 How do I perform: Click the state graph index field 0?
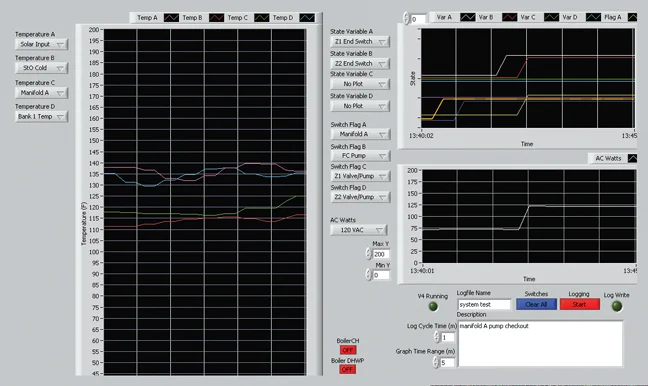point(418,19)
